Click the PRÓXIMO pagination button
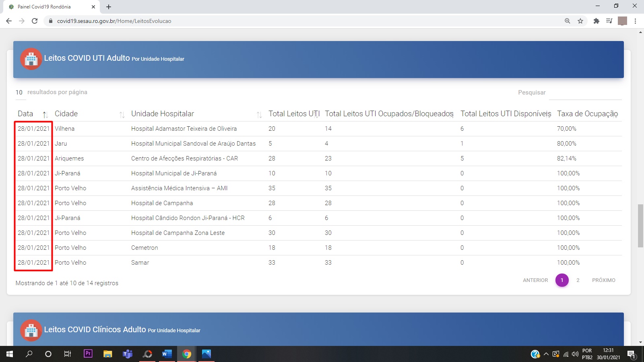Viewport: 644px width, 362px height. [603, 280]
